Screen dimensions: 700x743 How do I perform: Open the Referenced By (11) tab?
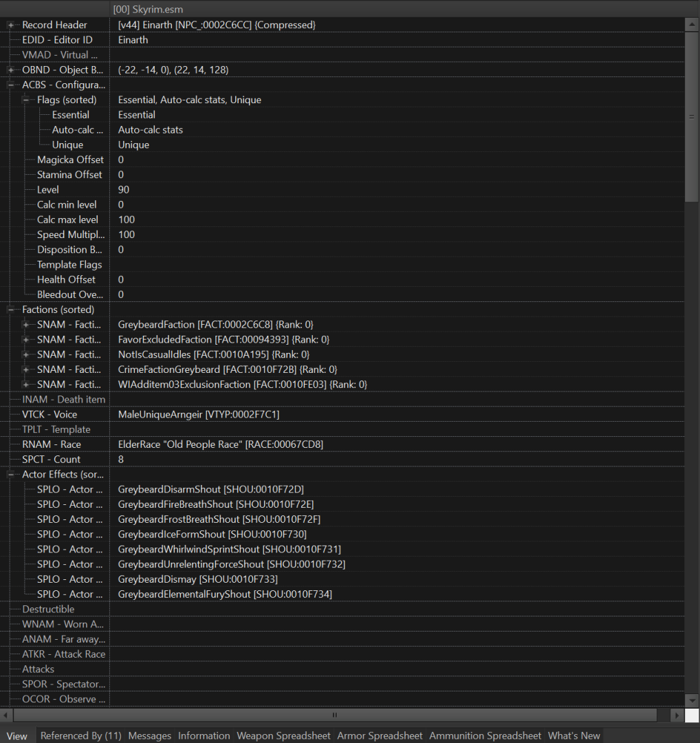pos(81,735)
